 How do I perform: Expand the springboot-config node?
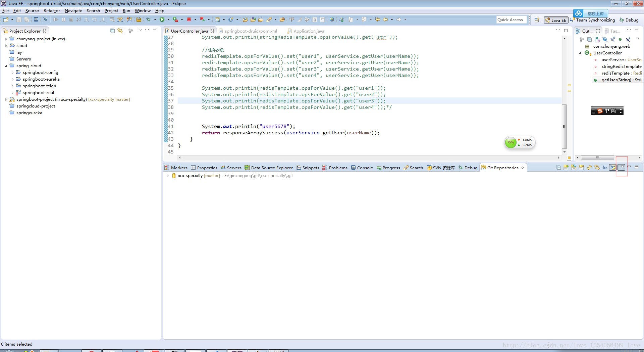click(13, 73)
